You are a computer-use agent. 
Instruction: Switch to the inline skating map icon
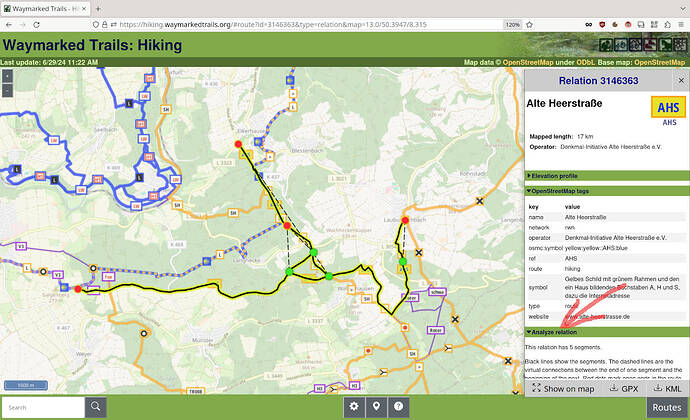click(x=650, y=44)
